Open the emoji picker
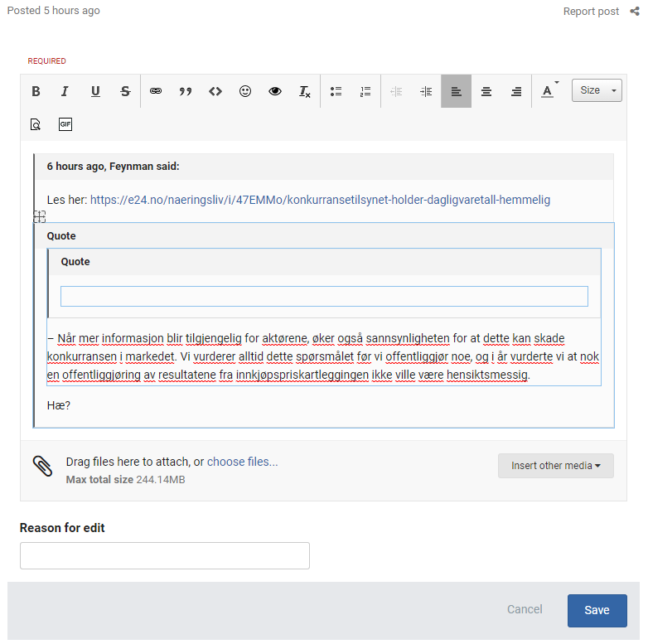 pos(245,91)
